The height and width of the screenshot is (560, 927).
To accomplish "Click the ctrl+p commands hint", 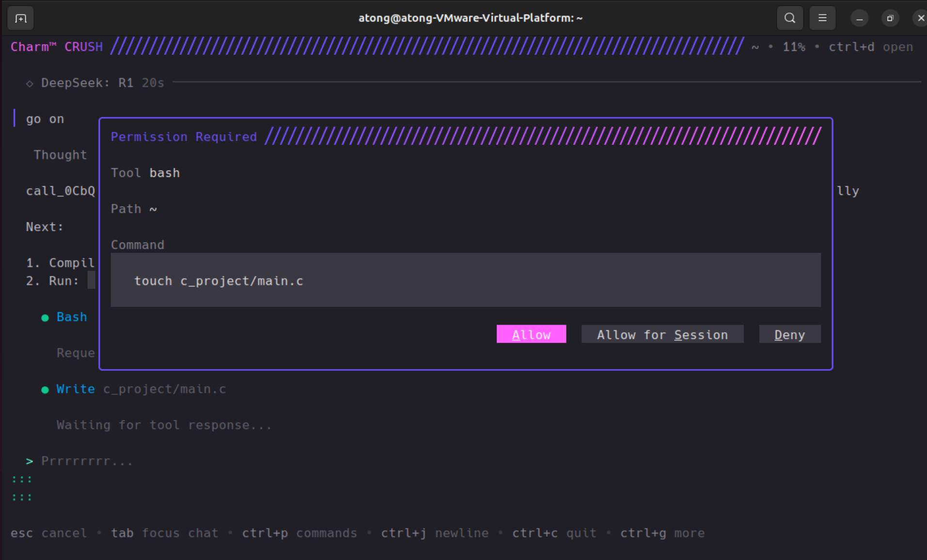I will [300, 533].
